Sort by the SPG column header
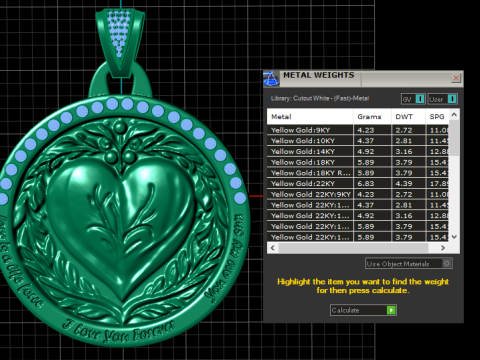Image resolution: width=480 pixels, height=360 pixels. (x=437, y=117)
